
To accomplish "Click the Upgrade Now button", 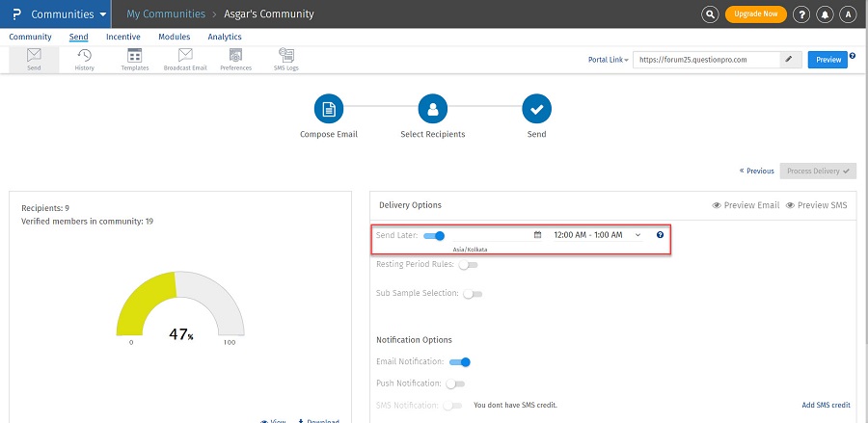I will point(755,14).
